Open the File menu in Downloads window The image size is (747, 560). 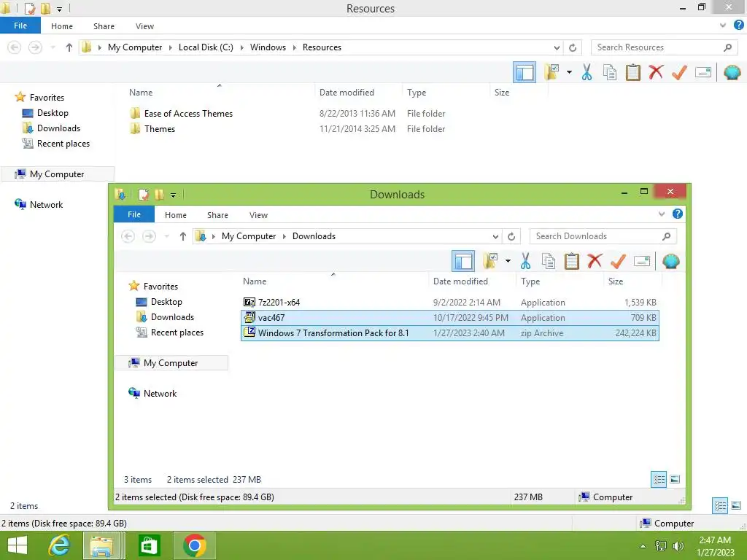[134, 214]
